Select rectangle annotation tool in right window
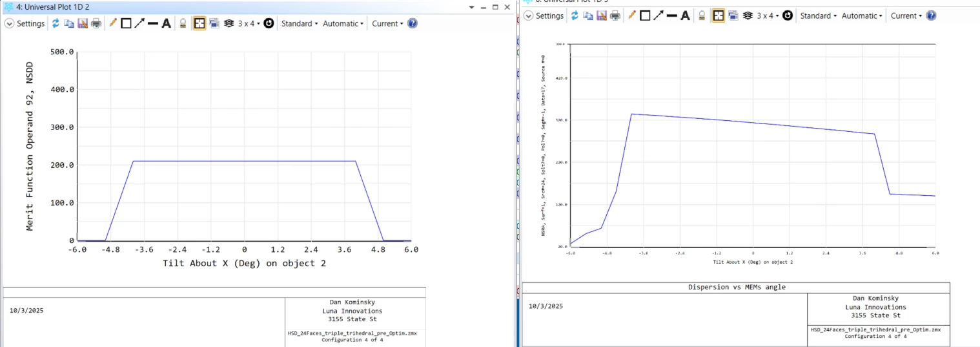The height and width of the screenshot is (347, 980). 645,16
